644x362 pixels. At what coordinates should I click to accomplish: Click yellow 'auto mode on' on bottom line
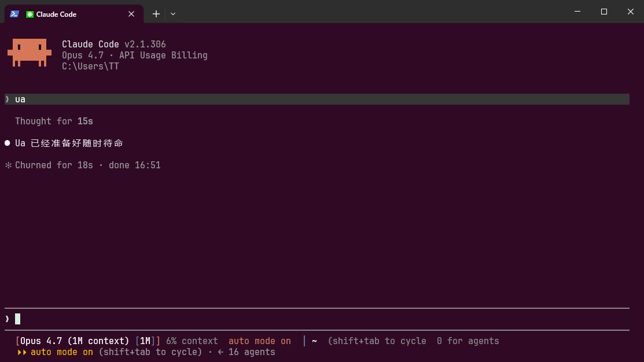(x=62, y=352)
